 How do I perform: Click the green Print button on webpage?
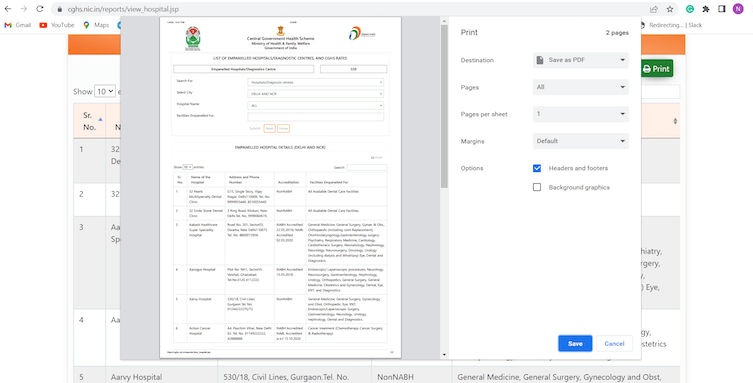point(656,69)
